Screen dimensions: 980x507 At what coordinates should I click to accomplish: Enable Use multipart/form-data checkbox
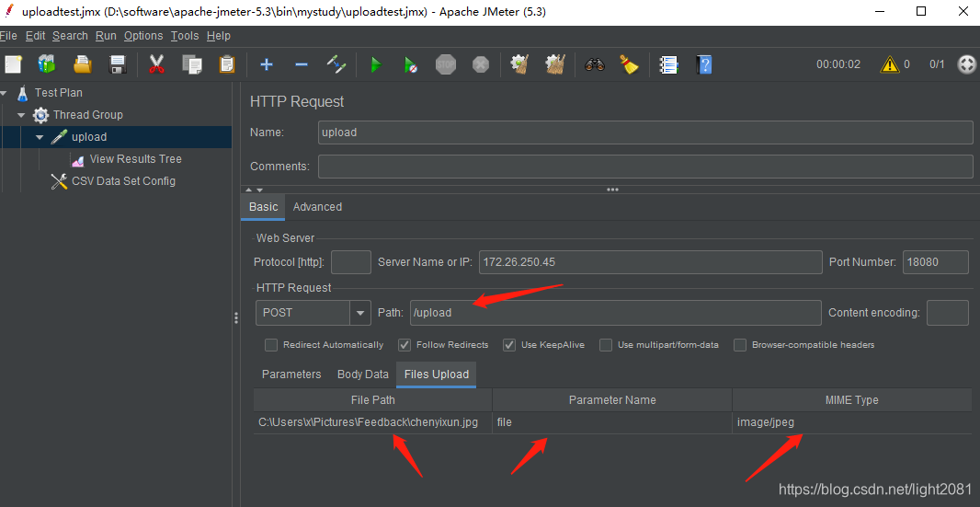pyautogui.click(x=606, y=345)
